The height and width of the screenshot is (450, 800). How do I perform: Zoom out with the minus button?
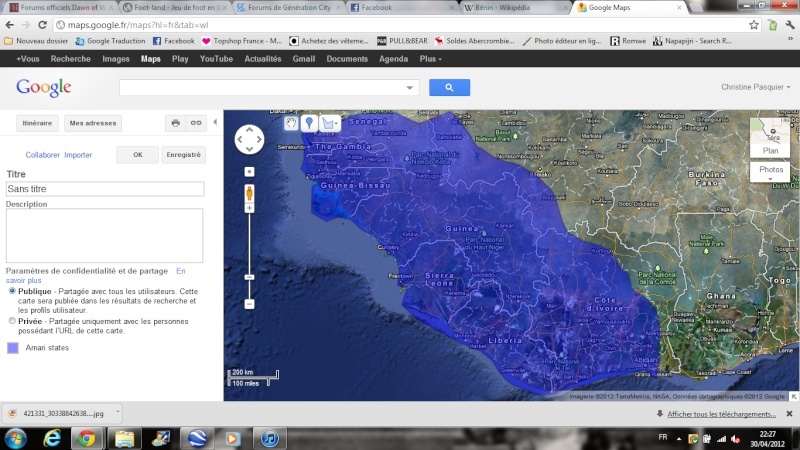point(249,304)
